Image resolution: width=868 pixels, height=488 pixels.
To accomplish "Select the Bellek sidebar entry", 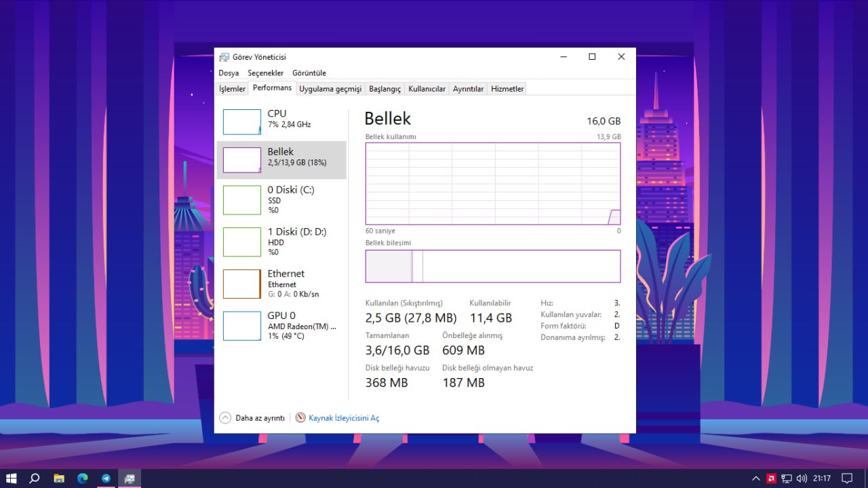I will click(281, 160).
